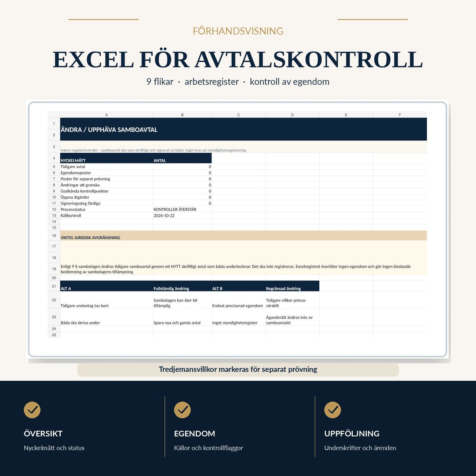
Task: Select column header D
Action: point(292,115)
